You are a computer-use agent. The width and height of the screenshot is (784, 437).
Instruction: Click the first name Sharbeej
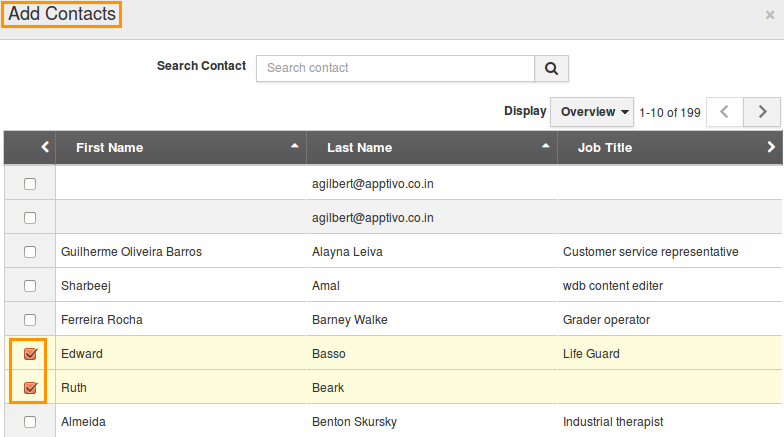click(x=86, y=286)
